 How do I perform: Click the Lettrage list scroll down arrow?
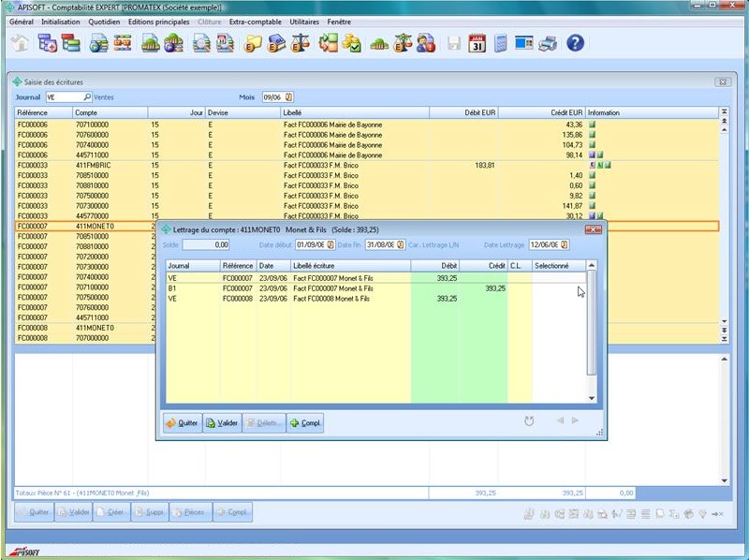pyautogui.click(x=592, y=398)
